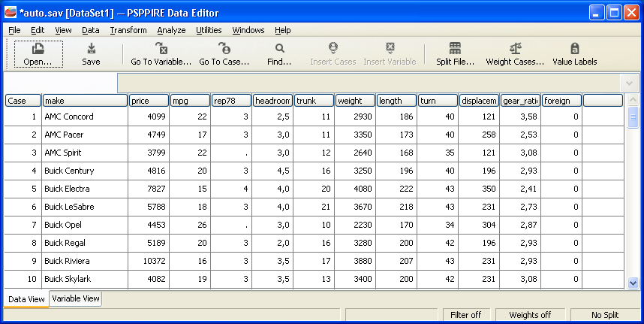The image size is (644, 324).
Task: Click the scrollbar down arrow
Action: (633, 283)
